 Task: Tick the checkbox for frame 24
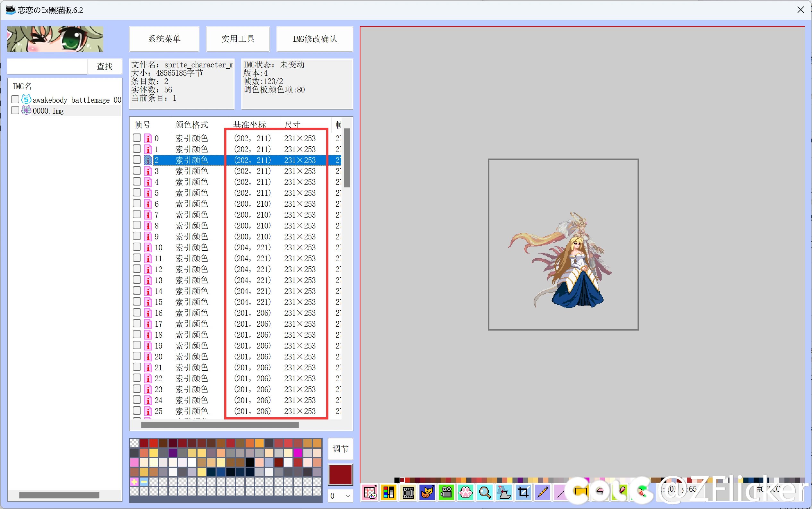[137, 400]
